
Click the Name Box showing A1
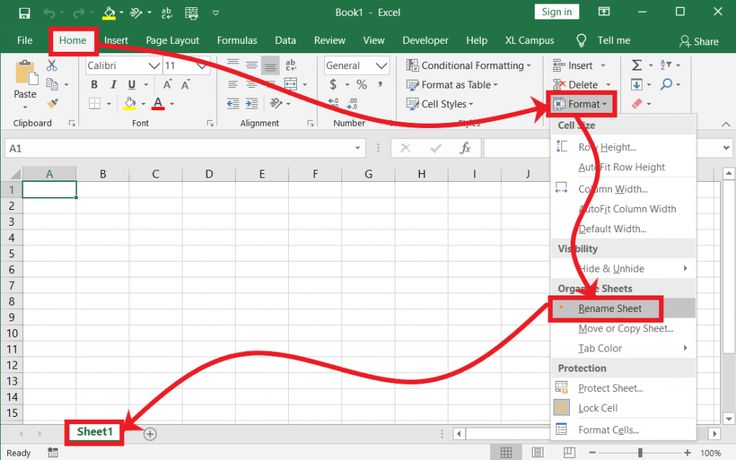tap(185, 148)
